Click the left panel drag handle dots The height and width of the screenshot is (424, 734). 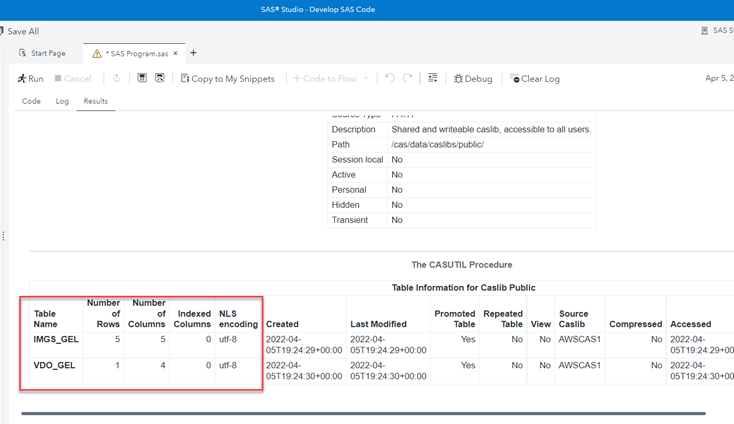(x=3, y=237)
